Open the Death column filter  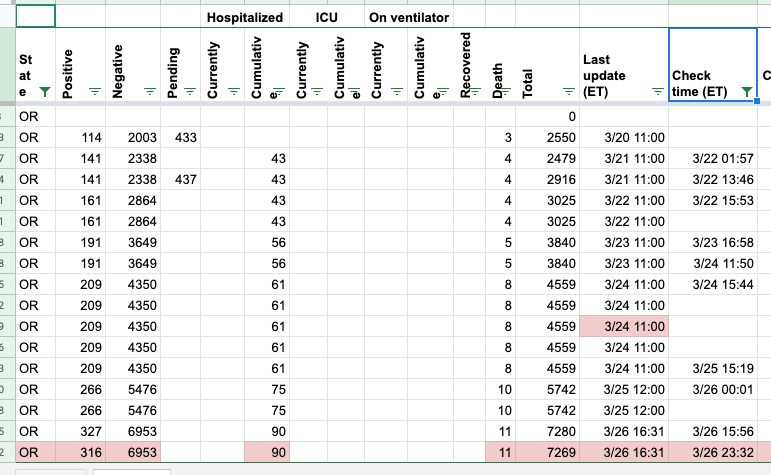coord(505,91)
